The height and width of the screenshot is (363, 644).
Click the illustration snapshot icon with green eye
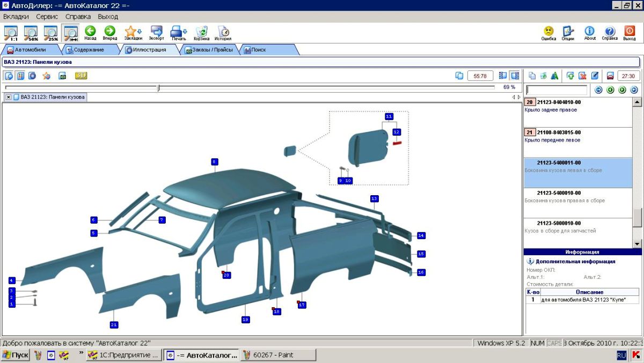[62, 76]
